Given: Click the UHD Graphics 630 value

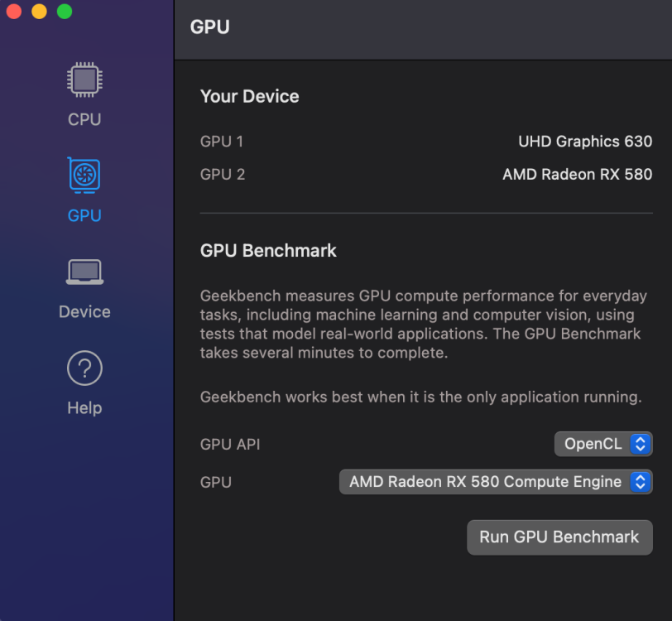Looking at the screenshot, I should coord(585,142).
